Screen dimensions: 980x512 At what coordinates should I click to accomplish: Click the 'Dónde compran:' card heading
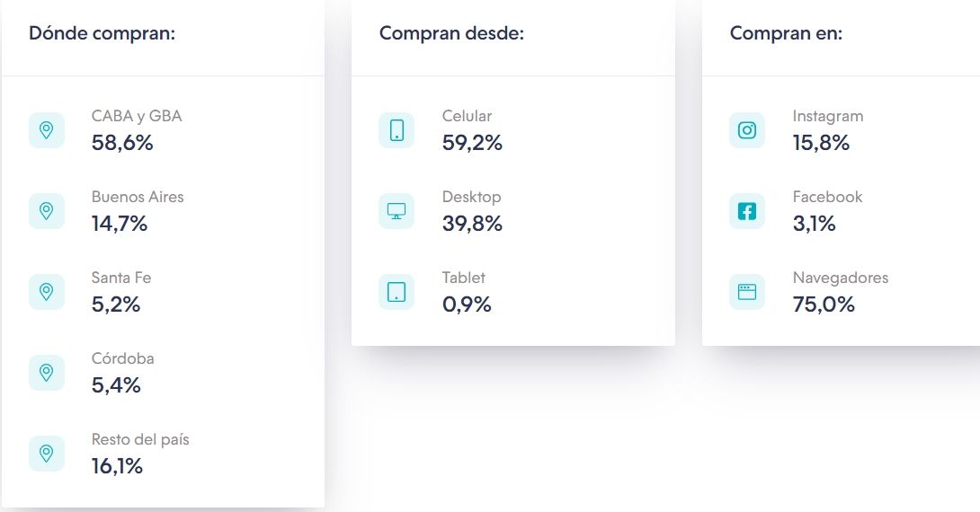tap(102, 33)
